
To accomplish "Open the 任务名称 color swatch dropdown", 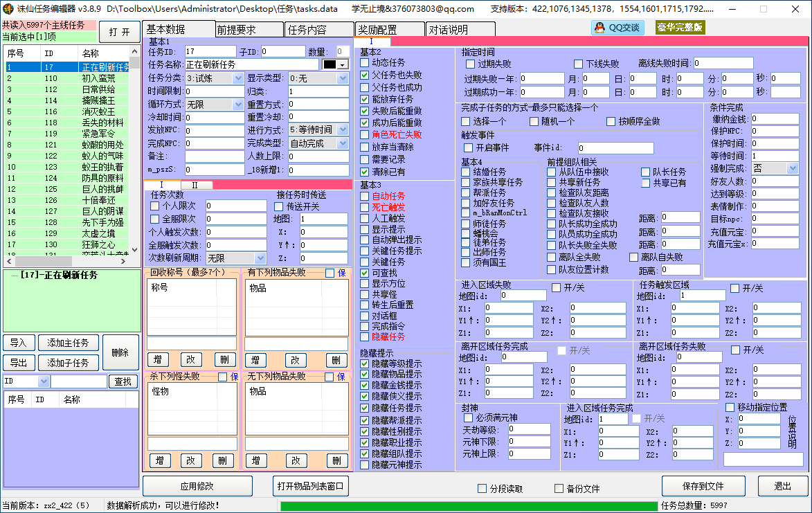I will pos(342,64).
